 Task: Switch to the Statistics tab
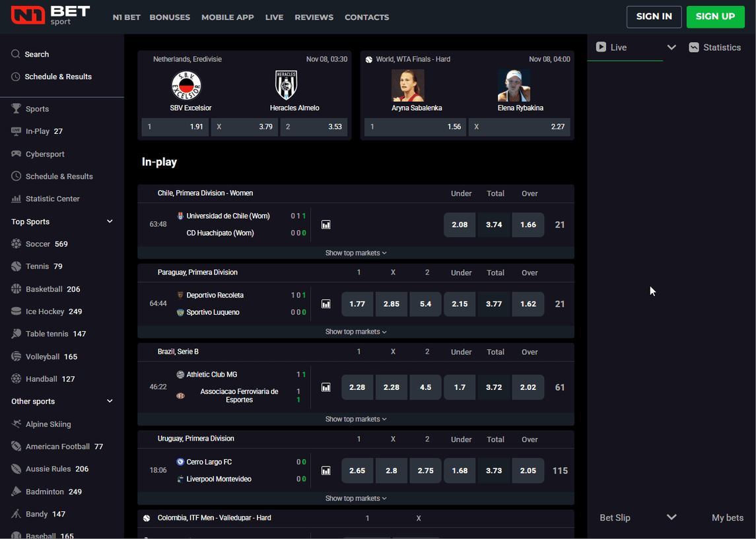click(x=714, y=48)
